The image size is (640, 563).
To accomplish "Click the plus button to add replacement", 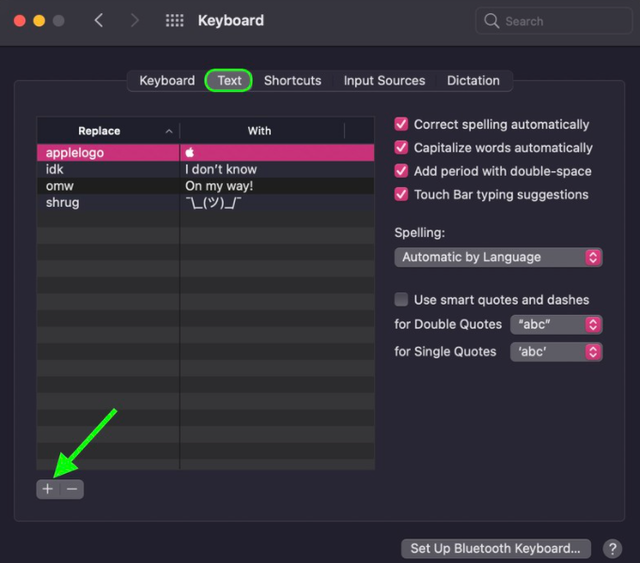I will click(x=47, y=489).
